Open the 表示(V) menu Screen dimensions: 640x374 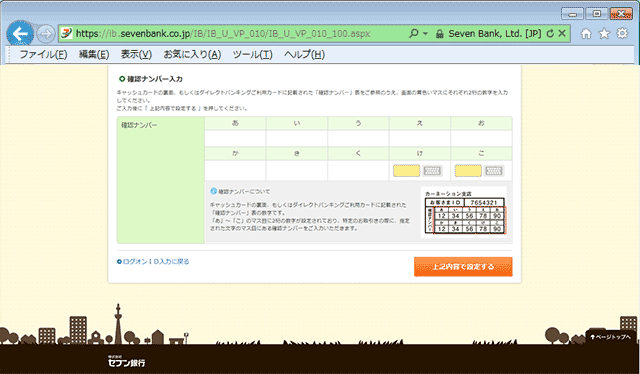(x=136, y=54)
